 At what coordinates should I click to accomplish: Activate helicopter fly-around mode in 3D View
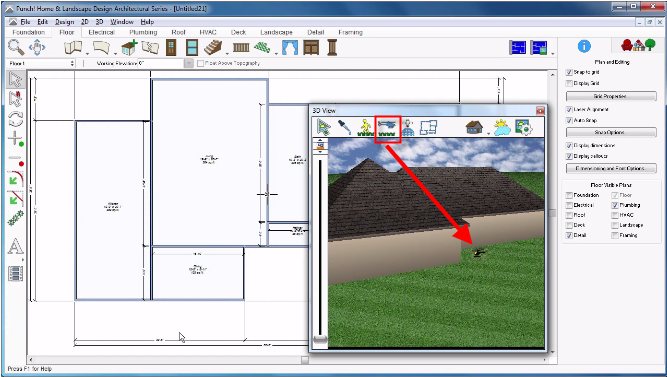387,127
